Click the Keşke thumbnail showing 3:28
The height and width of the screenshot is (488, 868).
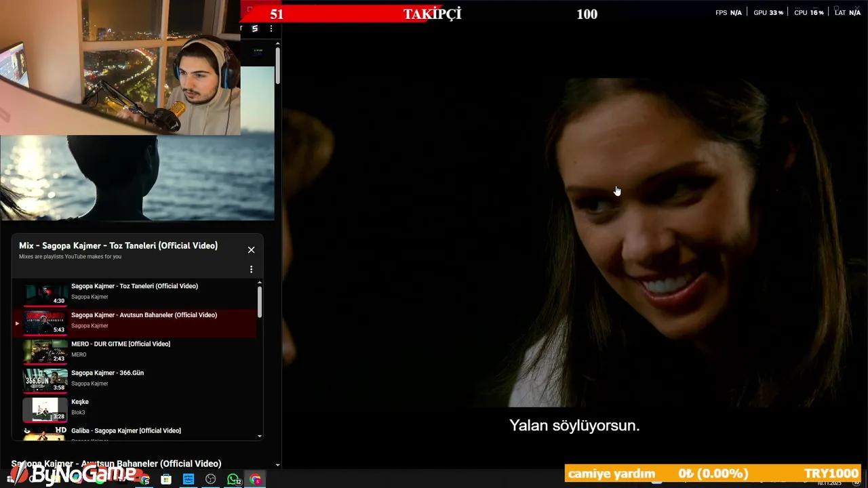[45, 409]
